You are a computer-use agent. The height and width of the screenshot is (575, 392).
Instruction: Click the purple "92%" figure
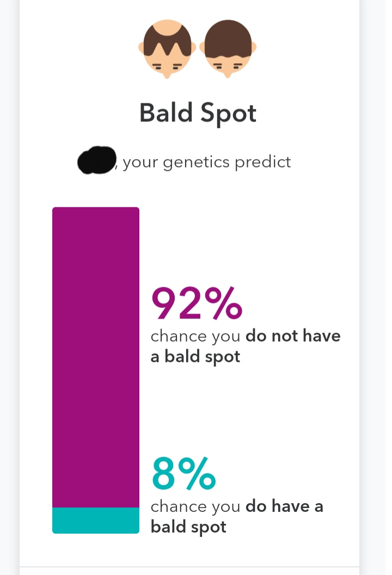pyautogui.click(x=197, y=304)
